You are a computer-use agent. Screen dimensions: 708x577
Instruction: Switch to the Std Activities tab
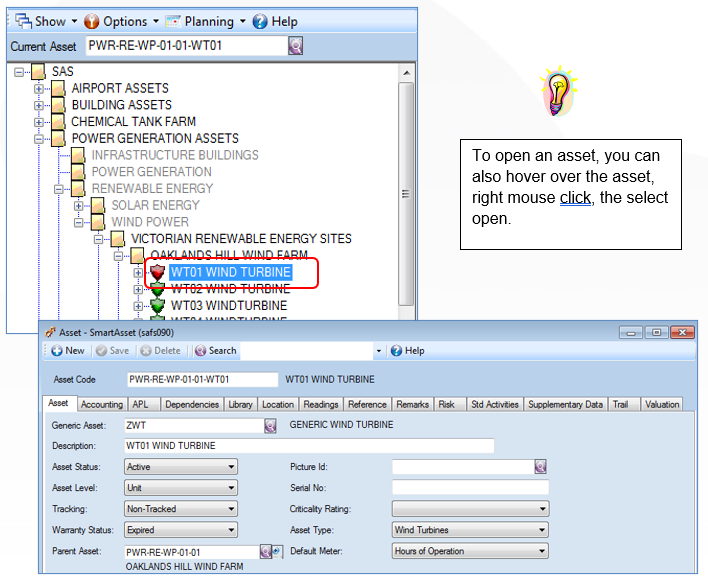(495, 405)
